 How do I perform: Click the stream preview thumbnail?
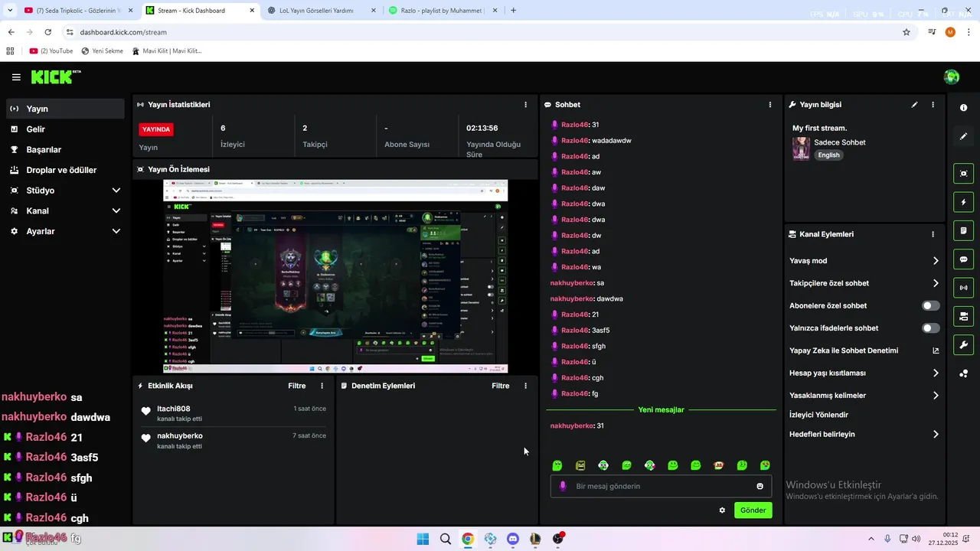point(335,276)
